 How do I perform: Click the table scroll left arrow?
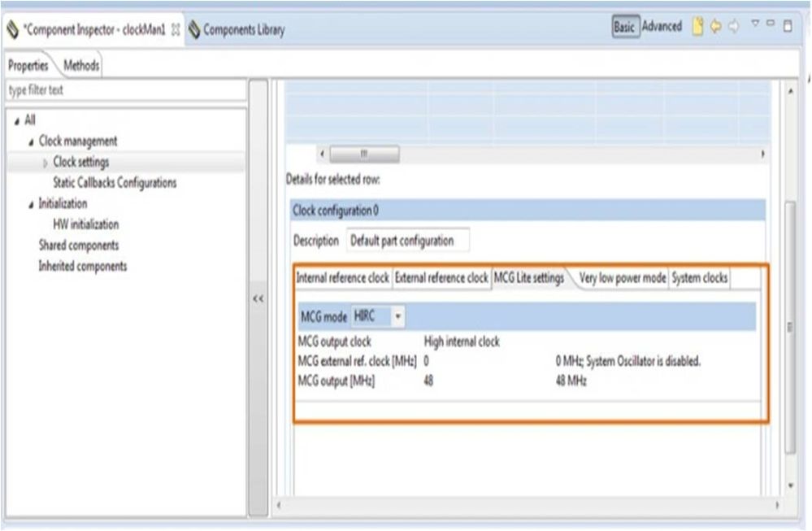pyautogui.click(x=322, y=154)
